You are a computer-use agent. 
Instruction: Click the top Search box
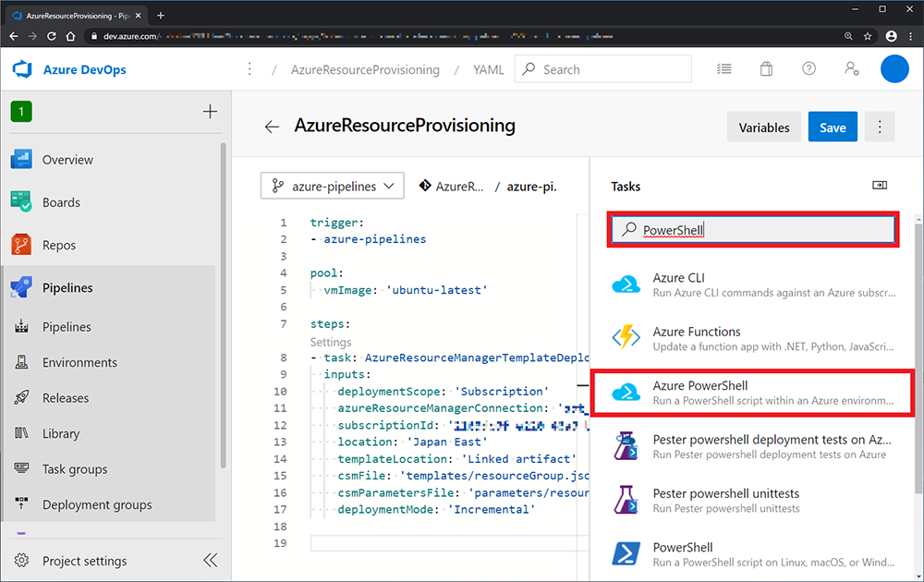tap(602, 69)
